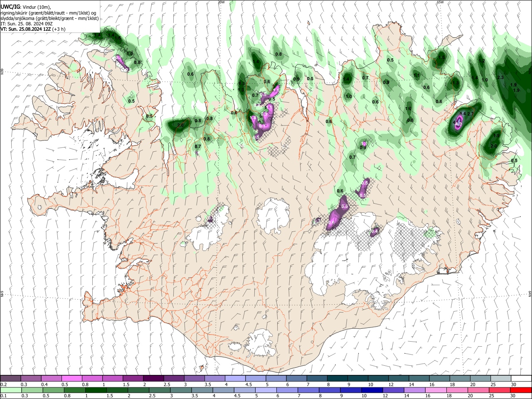Click the 'slydda/snjókoma (grátt/bleikt/grænt - mm/1klst)' line
Screen dimensions: 532x399
pos(49,18)
